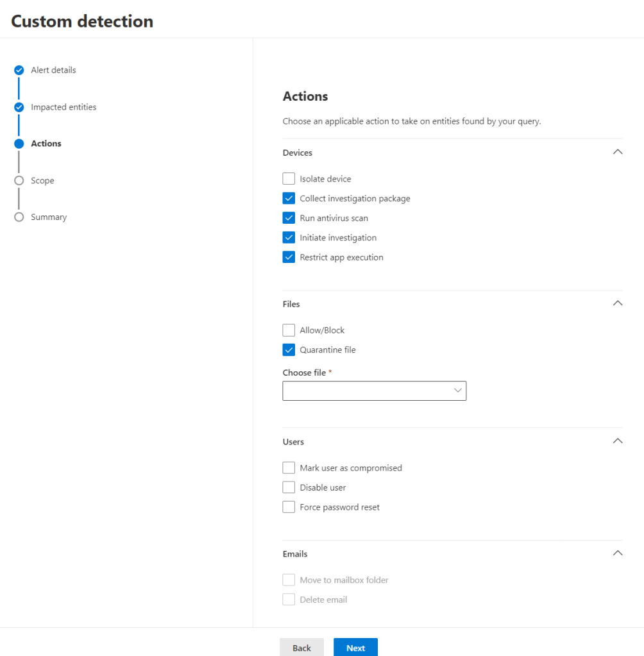Collapse the Files section chevron
This screenshot has height=656, width=644.
point(617,303)
